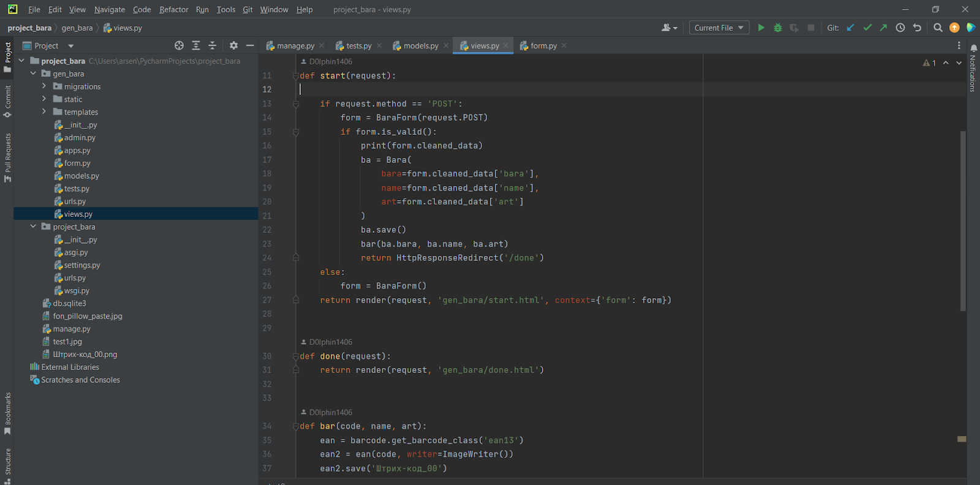Screen dimensions: 980x485
Task: Run the current file with the green play button
Action: 761,28
